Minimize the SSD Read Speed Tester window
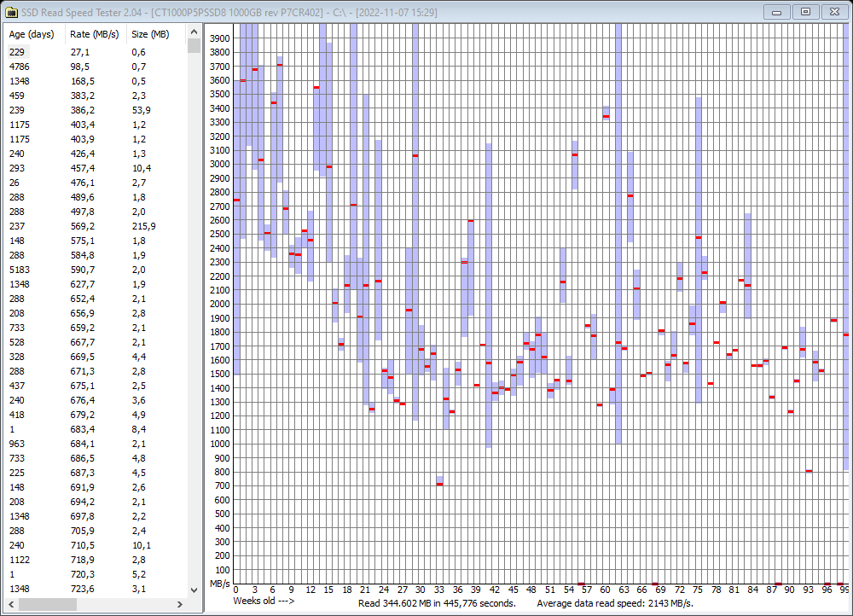 pos(776,12)
